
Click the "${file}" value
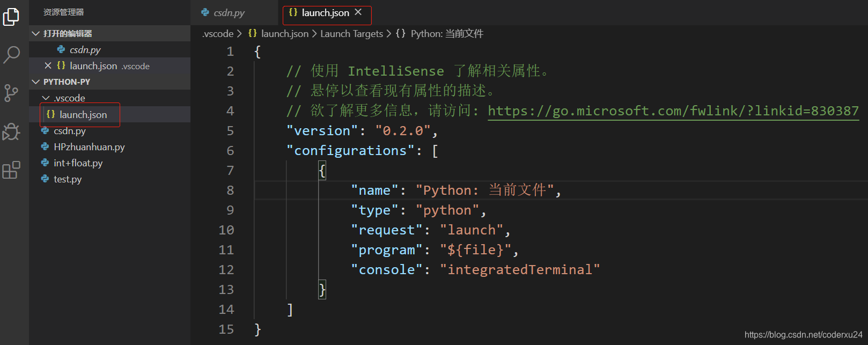tap(476, 250)
